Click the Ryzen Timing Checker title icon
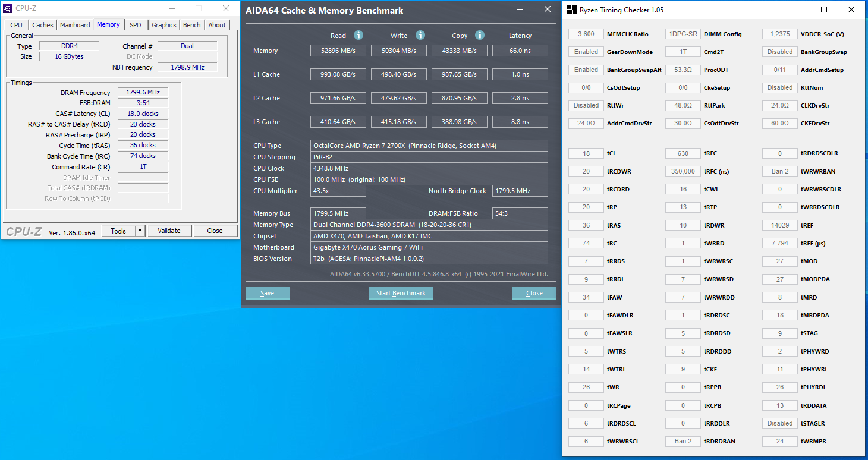The height and width of the screenshot is (460, 868). click(571, 10)
